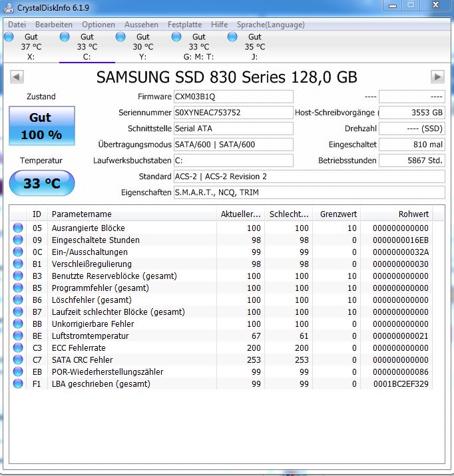Select drive J: at 35 °C
Image resolution: width=454 pixels, height=476 pixels.
[254, 47]
